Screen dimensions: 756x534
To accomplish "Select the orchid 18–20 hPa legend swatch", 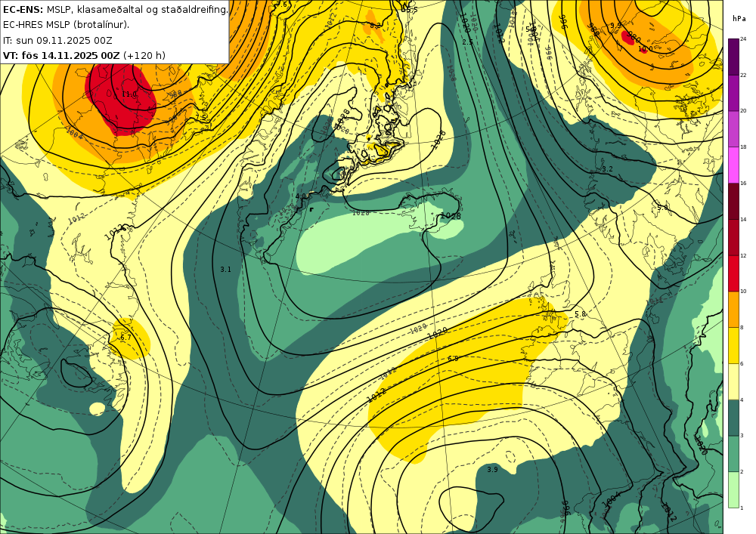I will pos(733,128).
